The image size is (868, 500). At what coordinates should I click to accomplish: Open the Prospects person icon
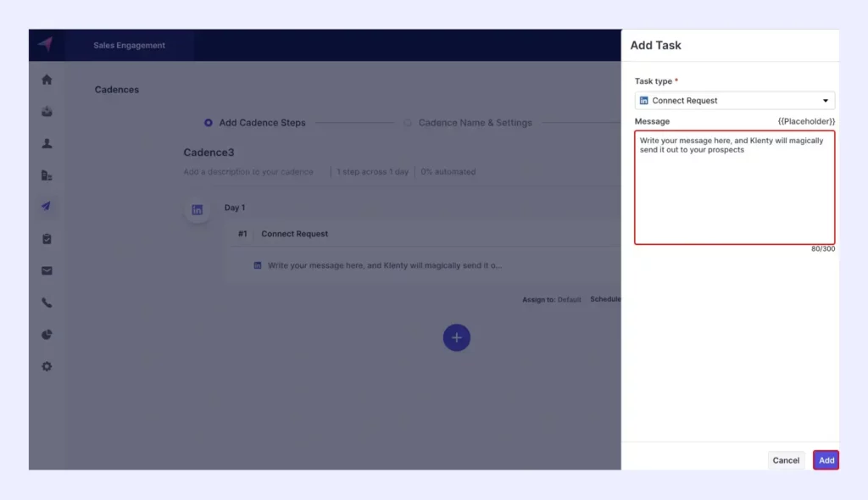(47, 143)
